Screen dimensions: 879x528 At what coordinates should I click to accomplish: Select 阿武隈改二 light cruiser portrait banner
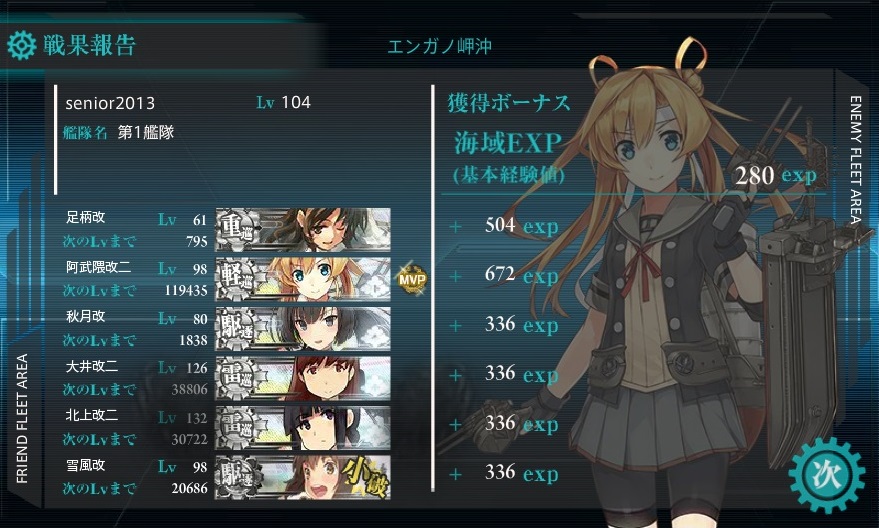pos(303,279)
